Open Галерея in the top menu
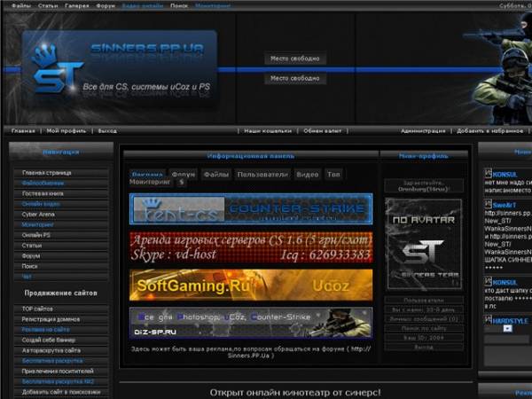Screen dimensions: 532x399 (76, 6)
